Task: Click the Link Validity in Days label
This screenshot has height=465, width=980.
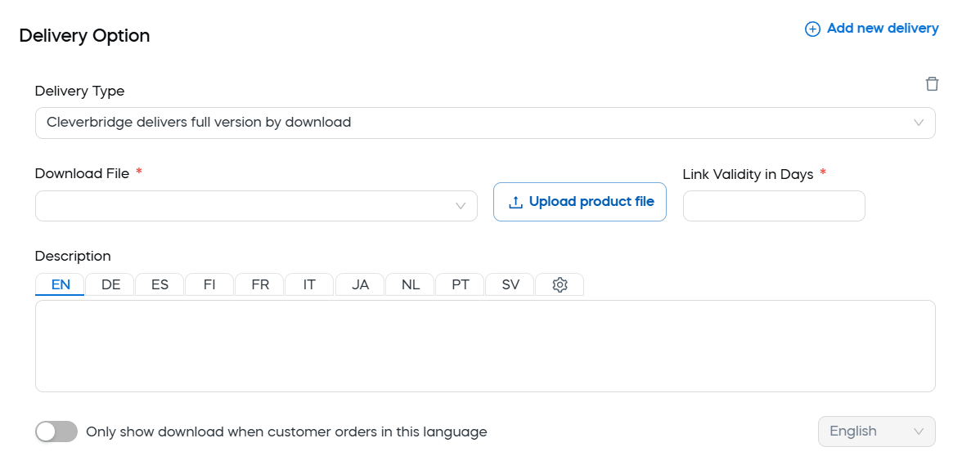Action: 748,174
